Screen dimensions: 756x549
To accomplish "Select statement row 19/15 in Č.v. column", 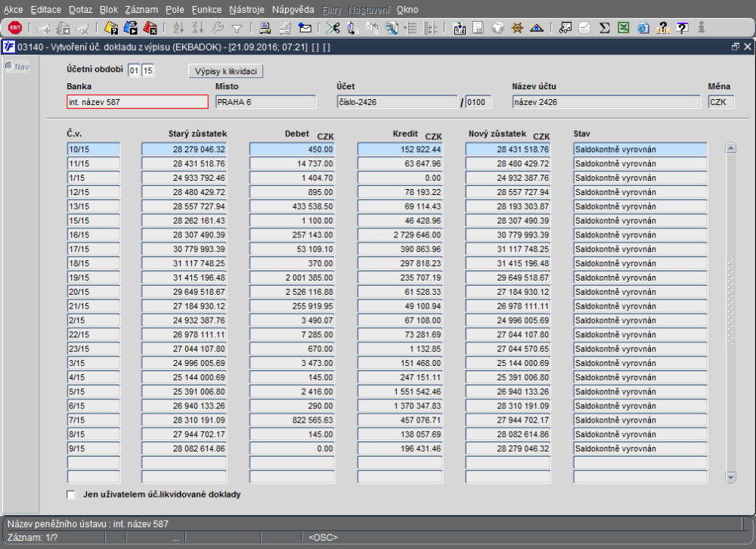I will coord(93,278).
